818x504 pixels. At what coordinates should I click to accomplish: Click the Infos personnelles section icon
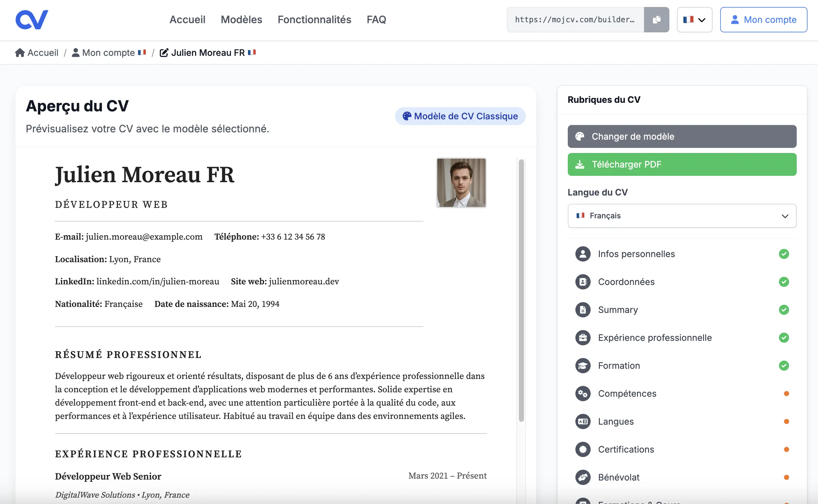coord(582,254)
